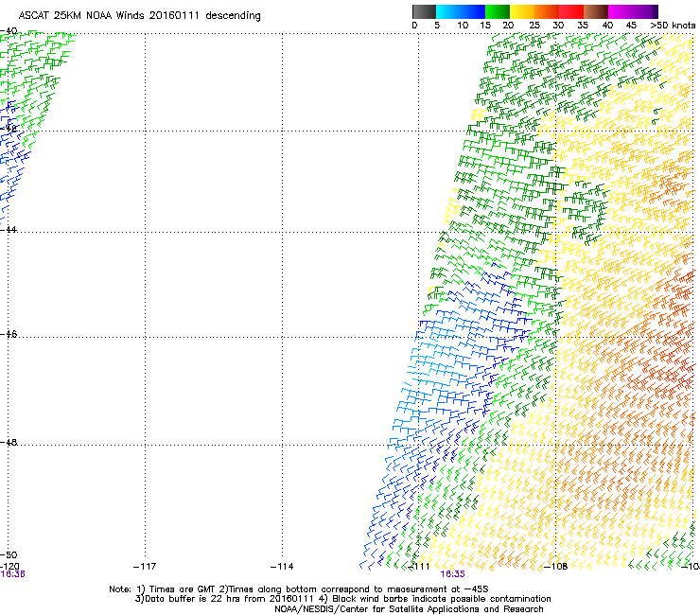This screenshot has height=615, width=700.
Task: Click the '25' legend tick label
Action: click(534, 26)
